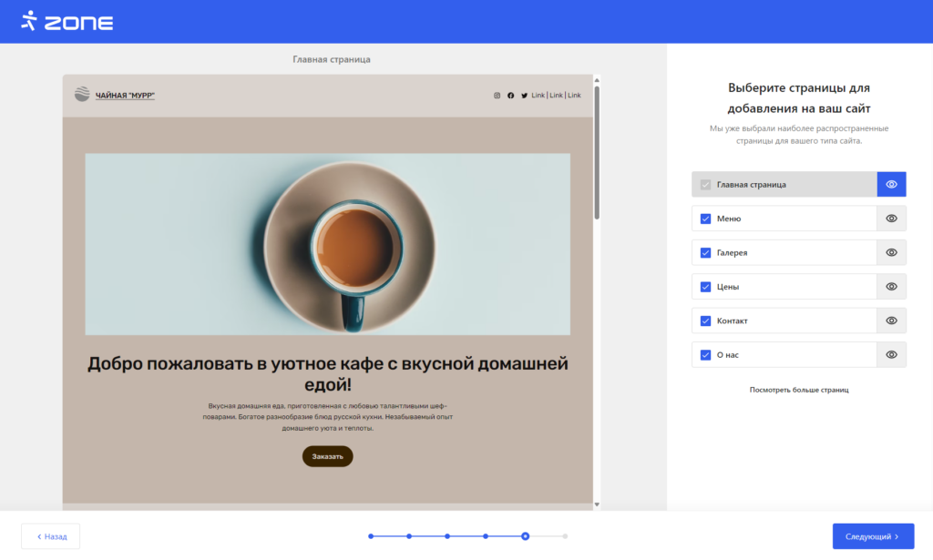The height and width of the screenshot is (560, 933).
Task: Select the first dot on the progress stepper
Action: (369, 536)
